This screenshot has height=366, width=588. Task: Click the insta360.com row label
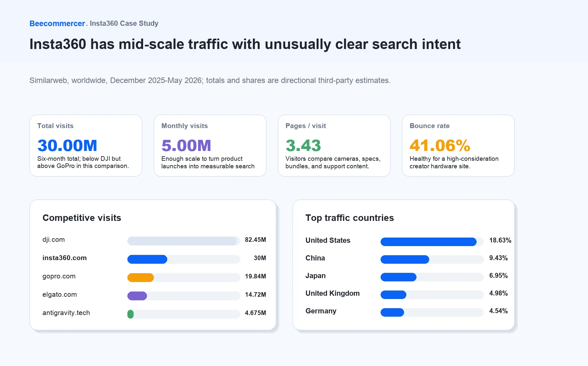[x=65, y=258]
